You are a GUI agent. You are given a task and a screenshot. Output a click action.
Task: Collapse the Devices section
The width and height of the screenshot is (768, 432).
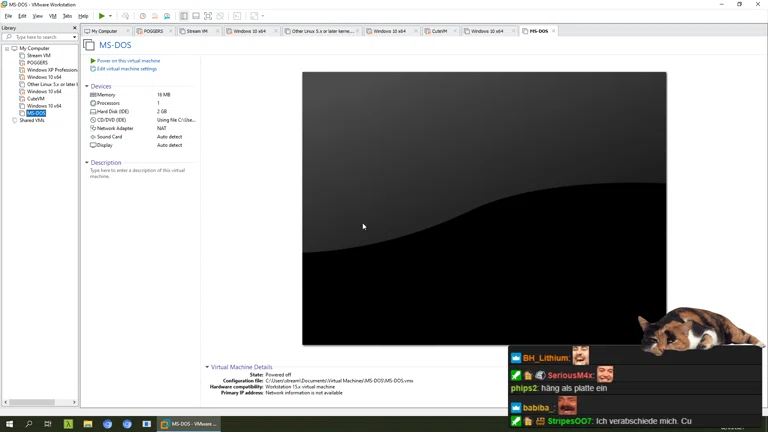pyautogui.click(x=87, y=86)
